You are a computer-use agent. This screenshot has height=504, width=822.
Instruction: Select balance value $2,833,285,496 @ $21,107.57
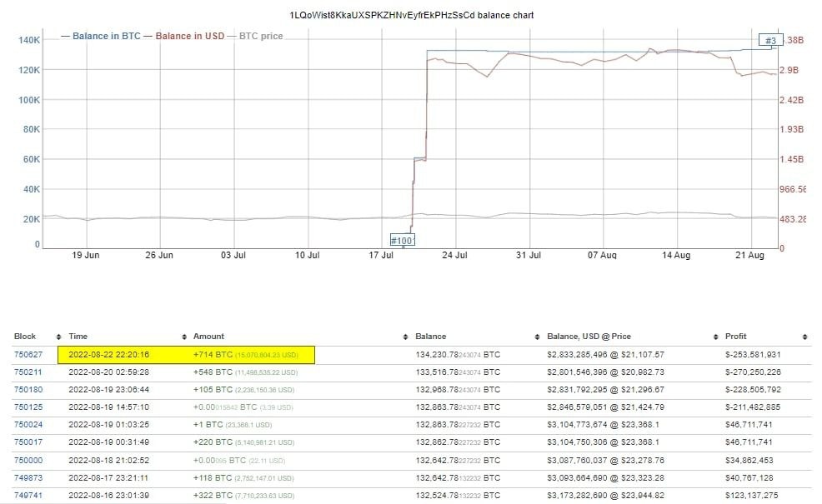[x=605, y=355]
